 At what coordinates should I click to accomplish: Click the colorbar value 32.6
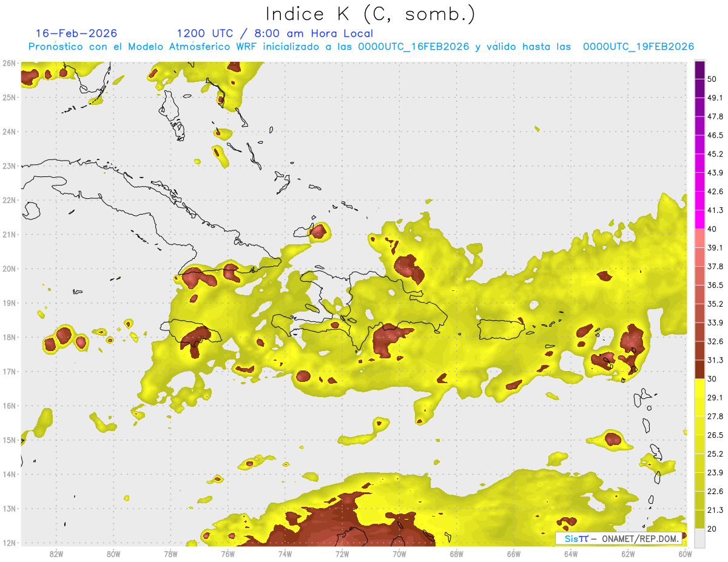click(x=715, y=341)
